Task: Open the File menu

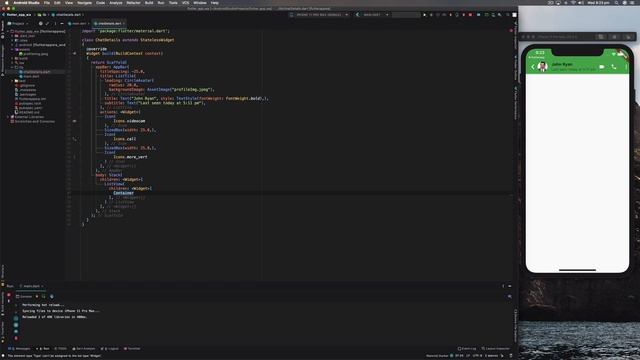Action: (x=47, y=2)
